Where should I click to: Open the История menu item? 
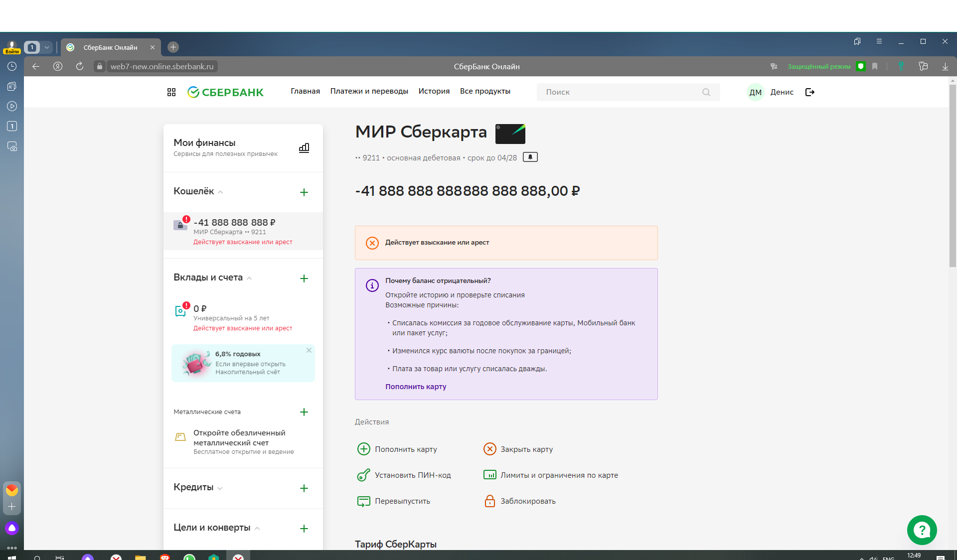tap(434, 91)
